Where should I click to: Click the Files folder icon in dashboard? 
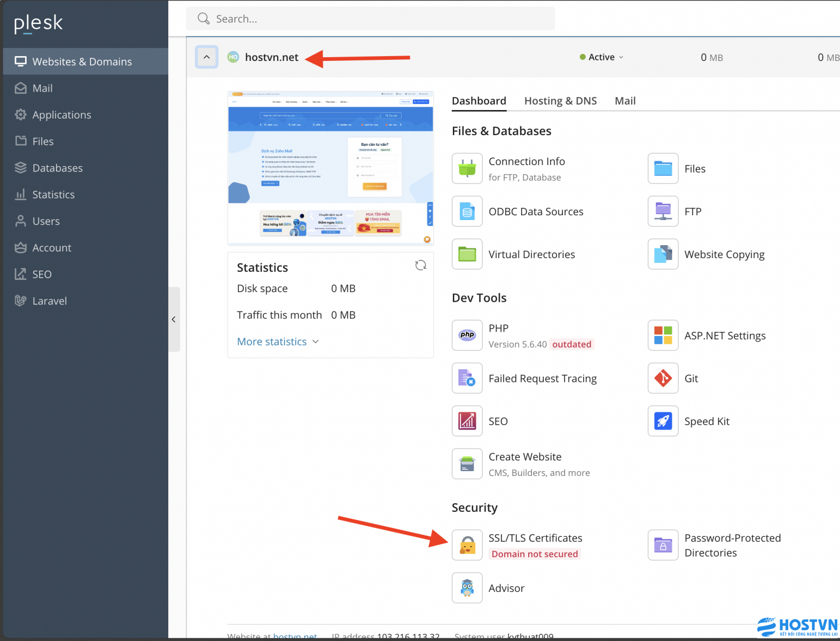click(x=663, y=168)
